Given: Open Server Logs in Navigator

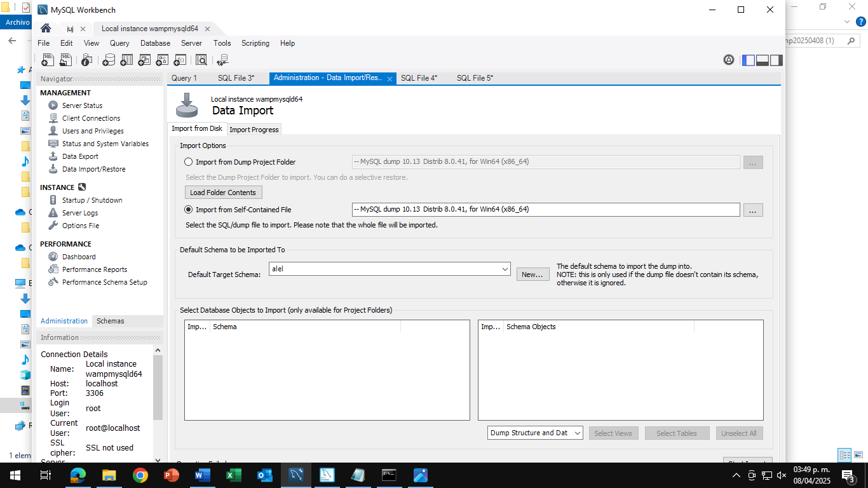Looking at the screenshot, I should [80, 213].
